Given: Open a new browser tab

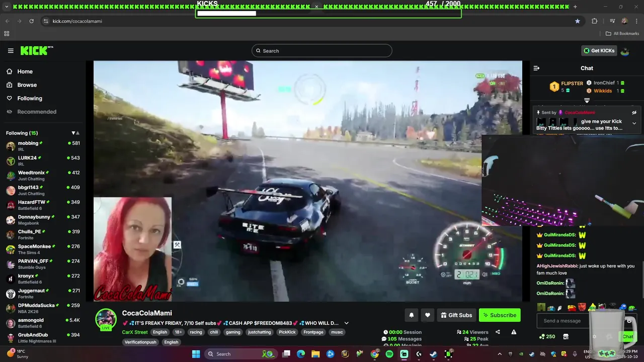Looking at the screenshot, I should pyautogui.click(x=575, y=7).
